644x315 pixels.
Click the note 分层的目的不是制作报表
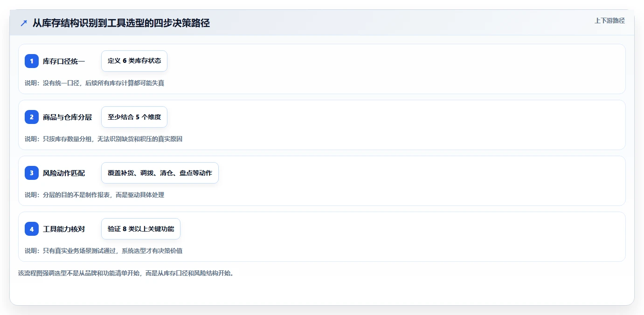[94, 195]
